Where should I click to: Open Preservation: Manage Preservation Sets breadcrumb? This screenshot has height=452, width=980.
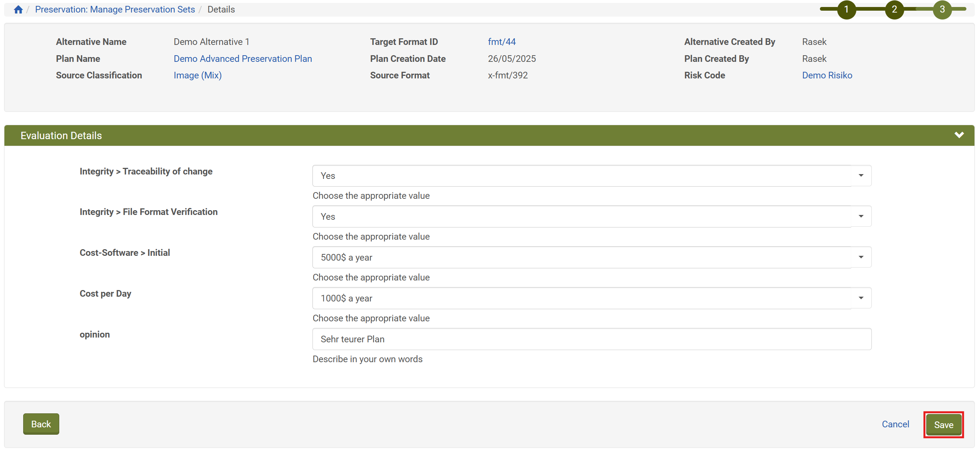click(115, 10)
